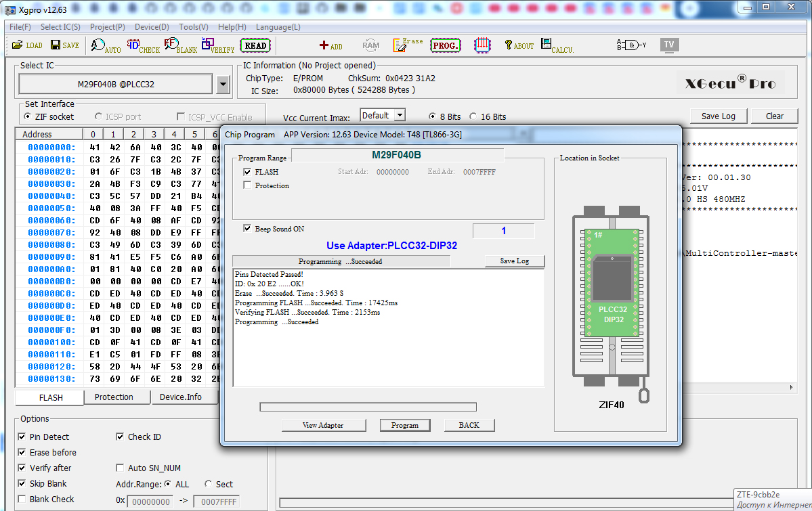Image resolution: width=812 pixels, height=511 pixels.
Task: Open the Select IC dropdown arrow
Action: 223,85
